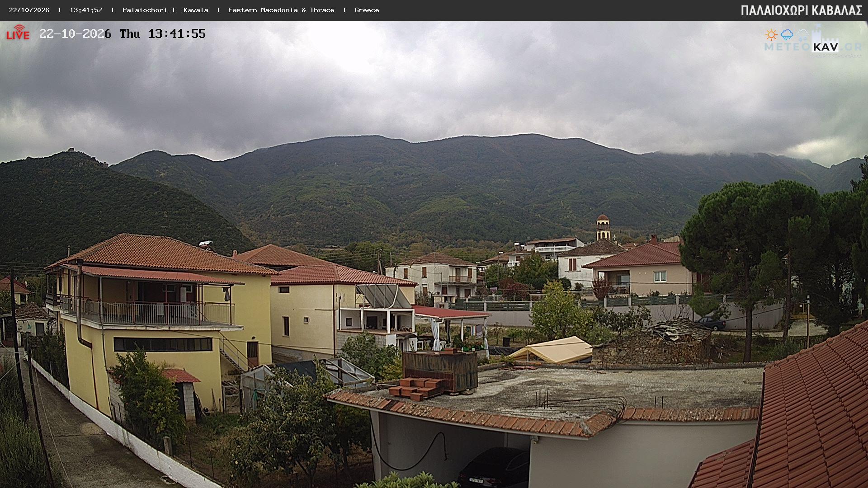Click the Kavala label in header
868x488 pixels.
[196, 10]
